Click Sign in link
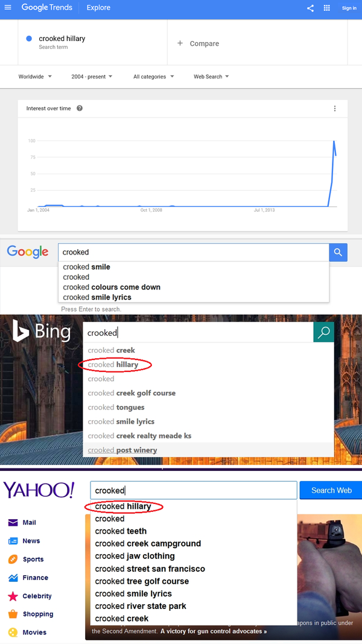The image size is (362, 644). pos(349,8)
